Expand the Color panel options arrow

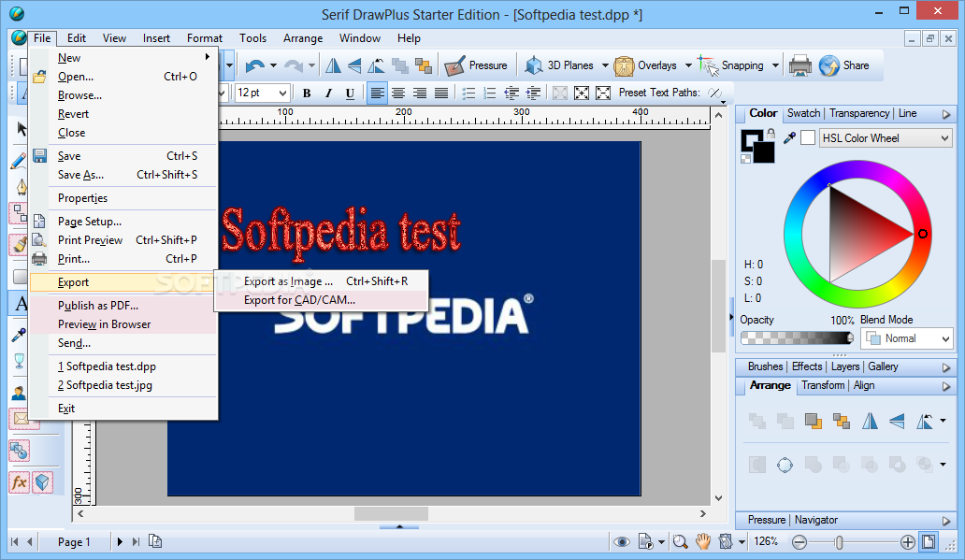click(946, 114)
